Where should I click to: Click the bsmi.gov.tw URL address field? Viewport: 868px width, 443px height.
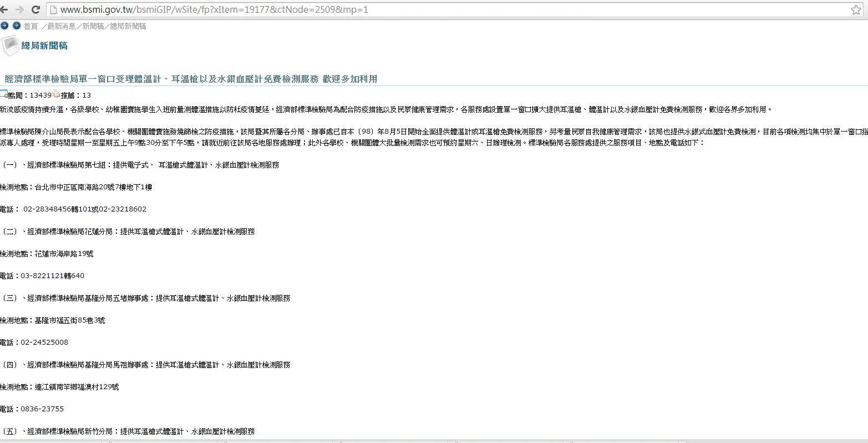tap(449, 9)
